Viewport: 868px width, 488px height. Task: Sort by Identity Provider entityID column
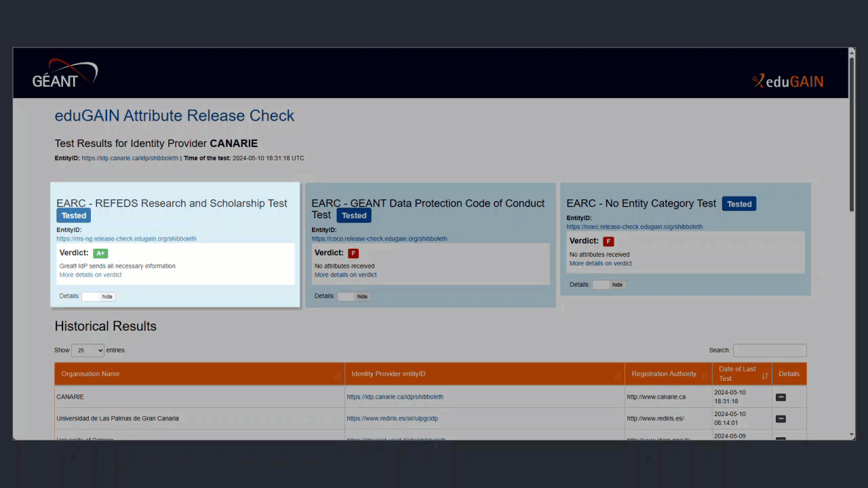pos(484,374)
